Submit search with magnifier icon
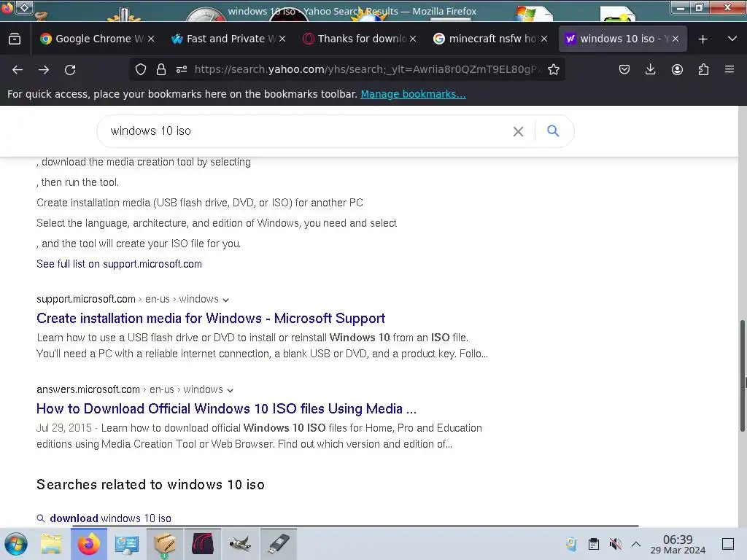Screen dimensions: 747x560 pos(553,131)
